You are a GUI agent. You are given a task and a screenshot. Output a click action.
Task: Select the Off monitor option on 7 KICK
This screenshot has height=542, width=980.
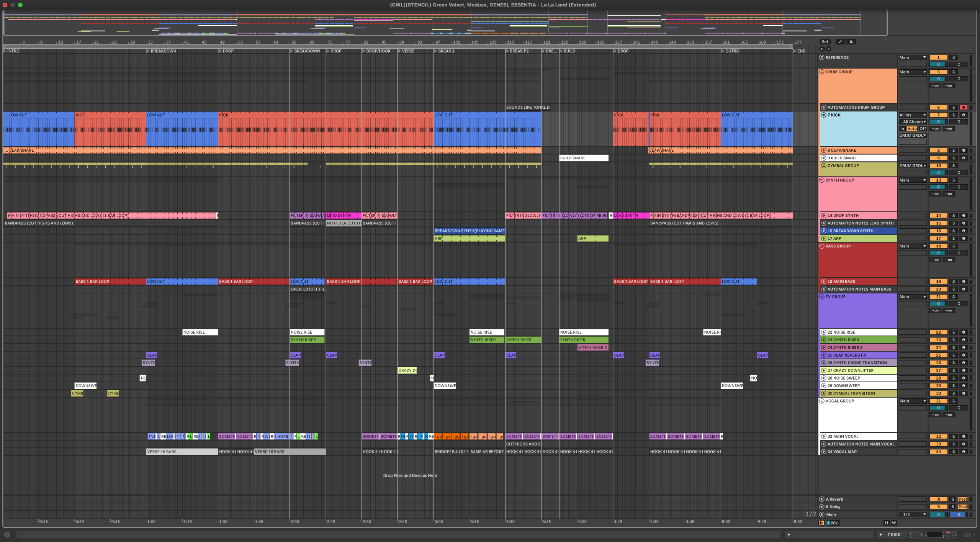[x=923, y=129]
